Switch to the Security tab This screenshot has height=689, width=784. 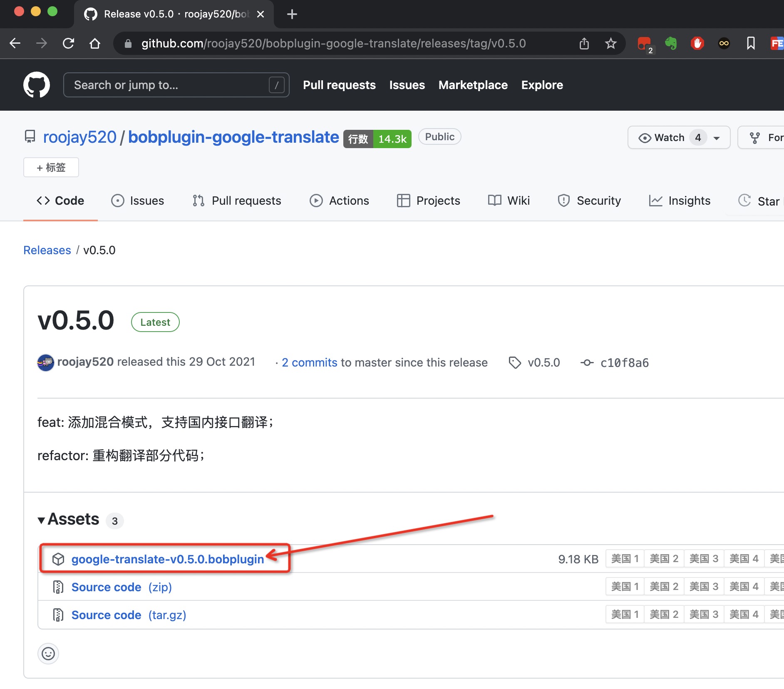(589, 201)
